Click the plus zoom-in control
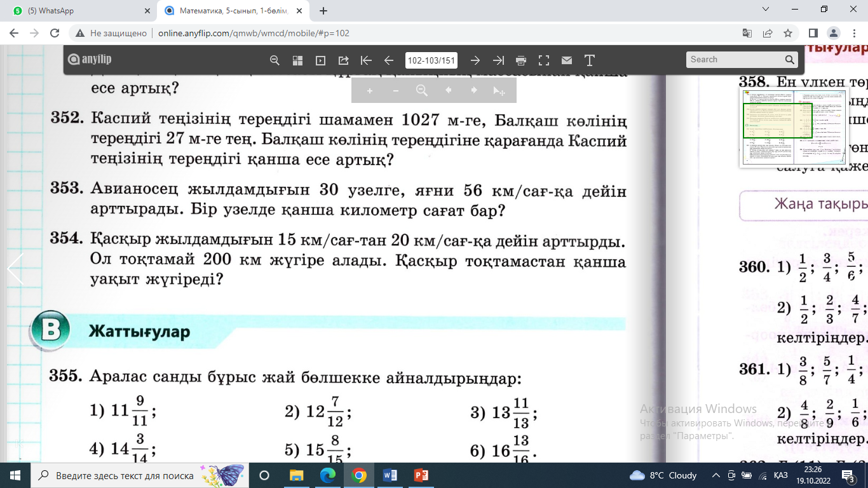The height and width of the screenshot is (488, 868). tap(370, 91)
